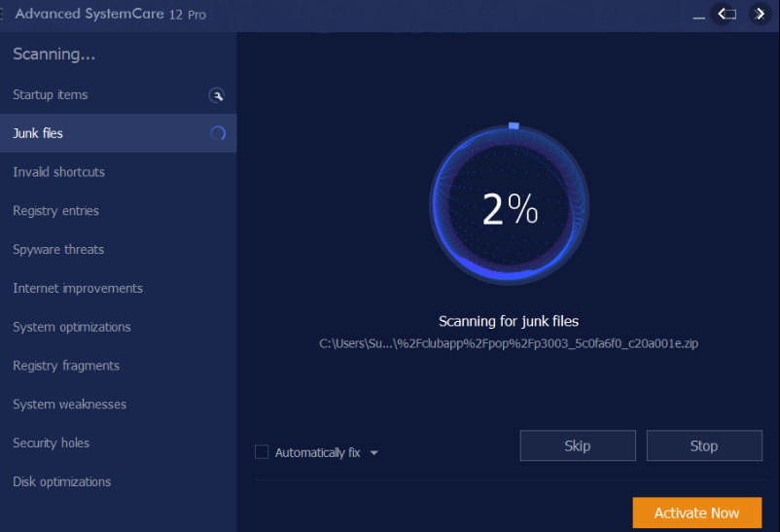Click the scanned file path text
The image size is (780, 532).
[x=509, y=343]
